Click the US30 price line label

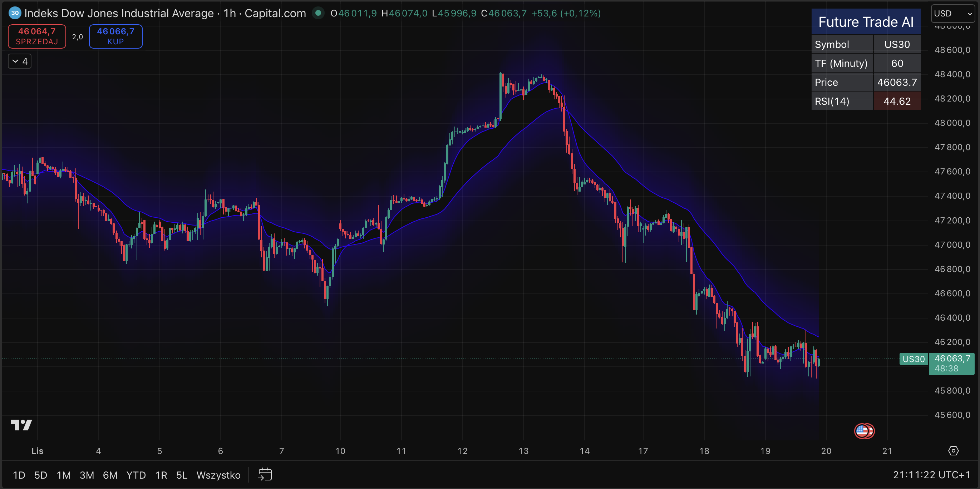pyautogui.click(x=913, y=359)
